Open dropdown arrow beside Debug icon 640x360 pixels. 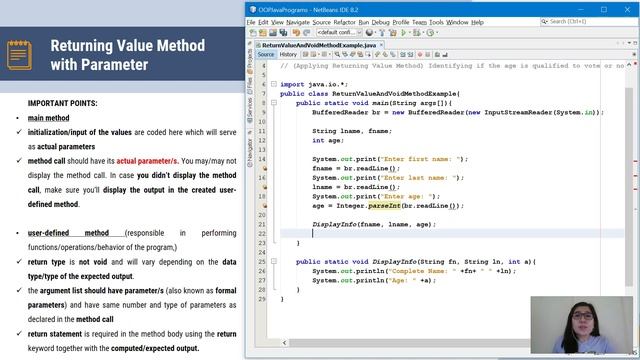point(423,33)
